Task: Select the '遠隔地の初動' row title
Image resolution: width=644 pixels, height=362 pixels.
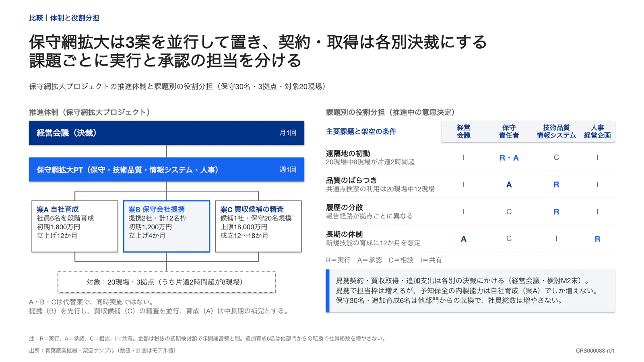Action: pyautogui.click(x=348, y=153)
